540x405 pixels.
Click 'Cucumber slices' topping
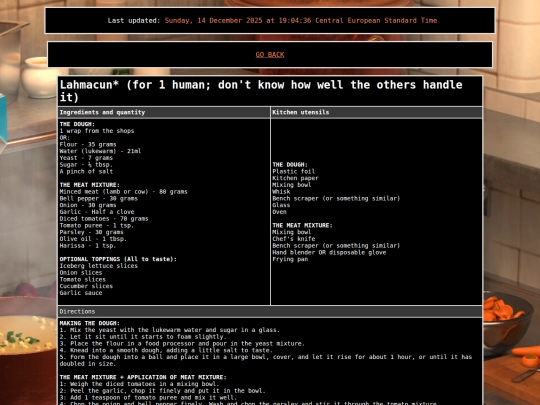(x=86, y=286)
